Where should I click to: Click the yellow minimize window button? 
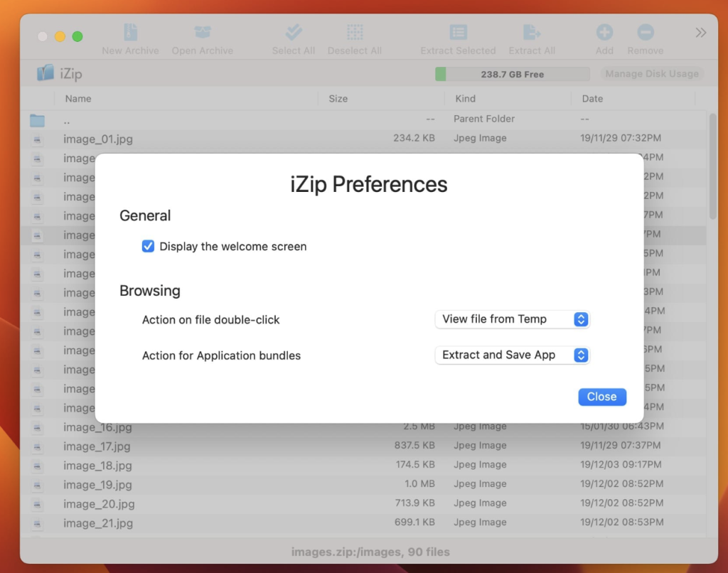click(60, 36)
